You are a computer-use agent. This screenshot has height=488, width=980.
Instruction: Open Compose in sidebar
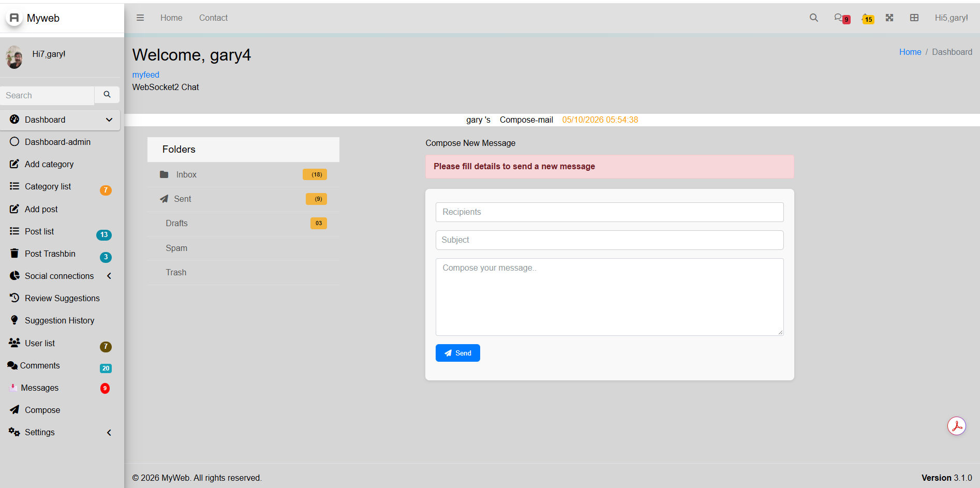(x=60, y=410)
